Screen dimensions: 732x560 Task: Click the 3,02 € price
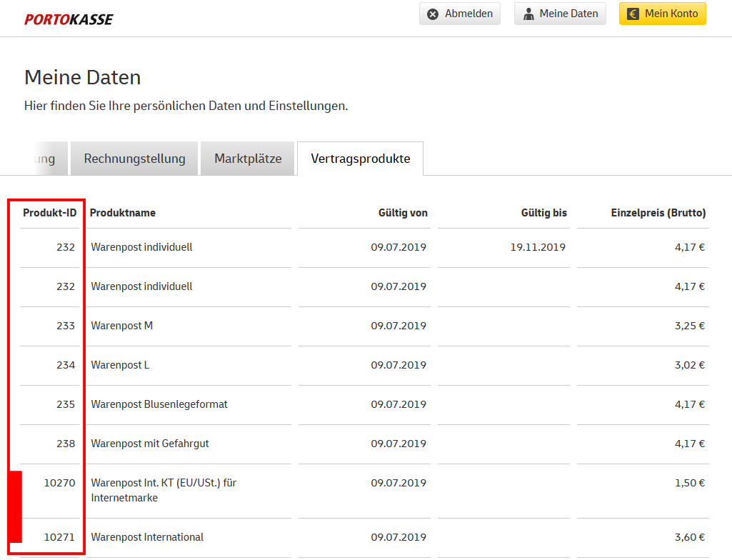(x=690, y=365)
